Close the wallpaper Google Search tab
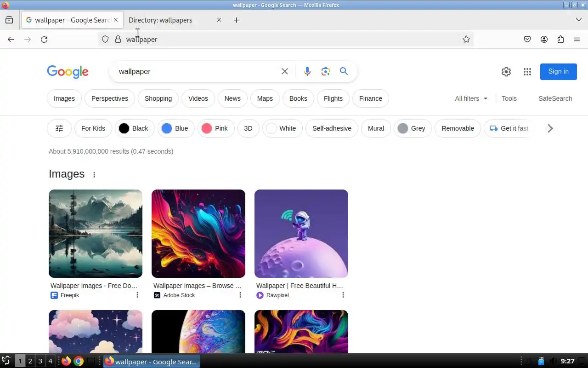The image size is (588, 368). point(116,20)
